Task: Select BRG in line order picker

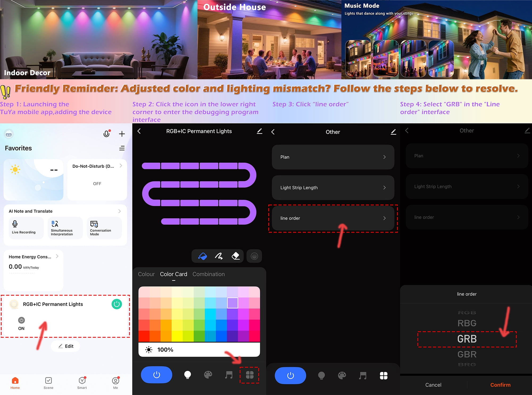Action: pyautogui.click(x=467, y=365)
